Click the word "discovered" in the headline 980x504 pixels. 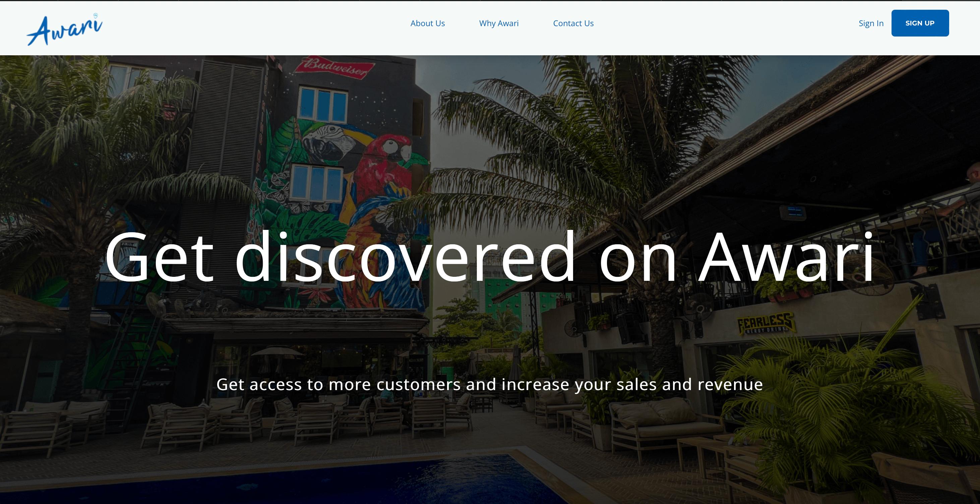click(405, 256)
